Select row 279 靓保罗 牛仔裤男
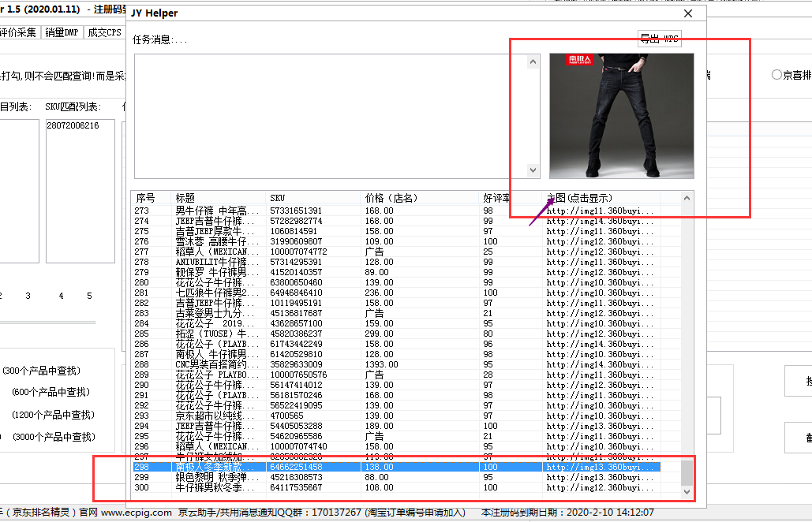This screenshot has width=812, height=522. click(x=395, y=272)
